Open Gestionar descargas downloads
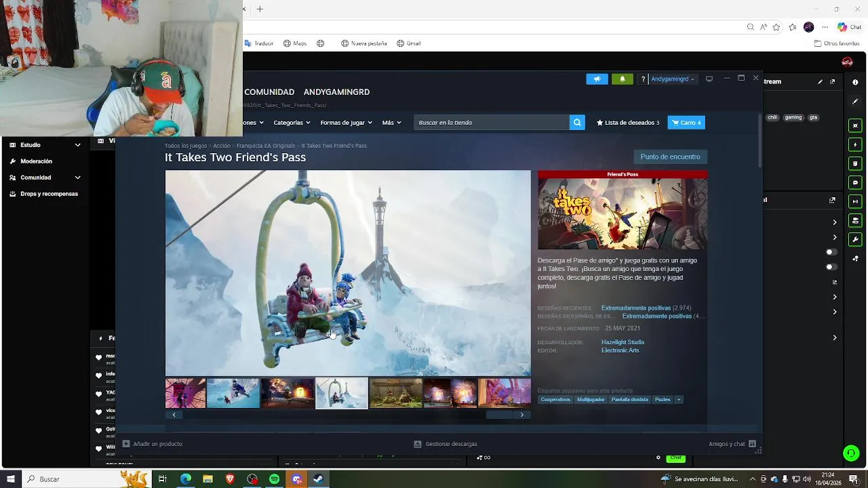This screenshot has height=488, width=868. click(x=446, y=444)
